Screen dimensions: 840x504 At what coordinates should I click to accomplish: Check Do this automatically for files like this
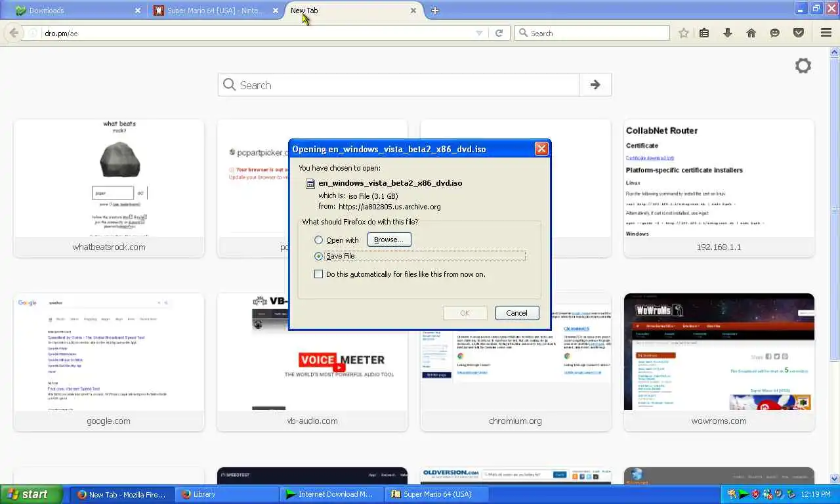pyautogui.click(x=319, y=274)
